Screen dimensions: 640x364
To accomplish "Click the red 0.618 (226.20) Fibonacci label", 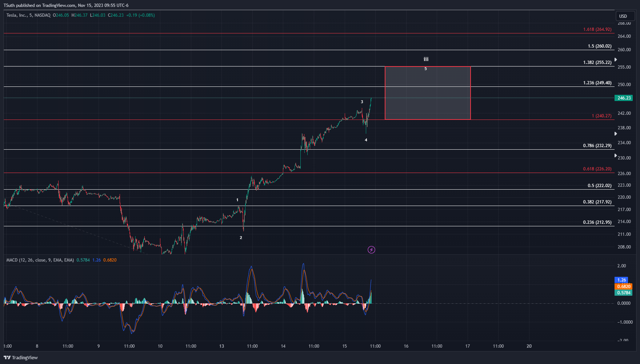I will [x=597, y=169].
